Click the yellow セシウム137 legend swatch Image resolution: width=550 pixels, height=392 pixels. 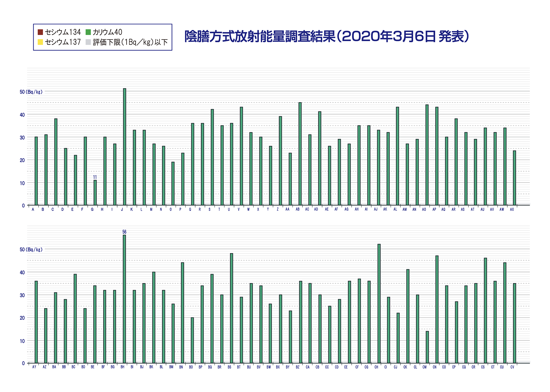40,42
